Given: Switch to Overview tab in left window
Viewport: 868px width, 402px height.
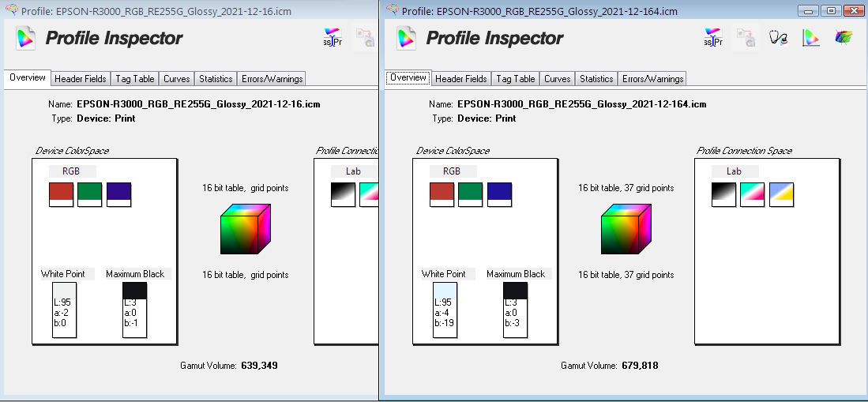Looking at the screenshot, I should click(27, 77).
